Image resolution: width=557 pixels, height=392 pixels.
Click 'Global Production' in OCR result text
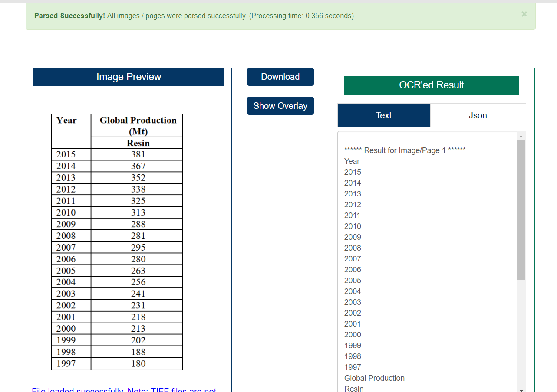[374, 378]
